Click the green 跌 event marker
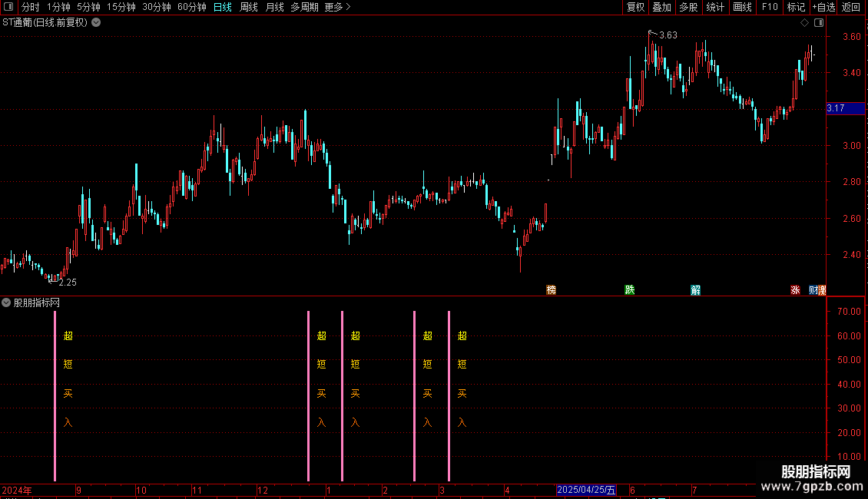This screenshot has width=868, height=499. click(629, 290)
